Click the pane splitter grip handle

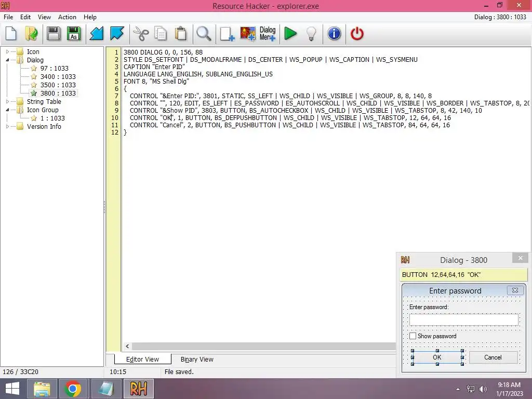104,207
